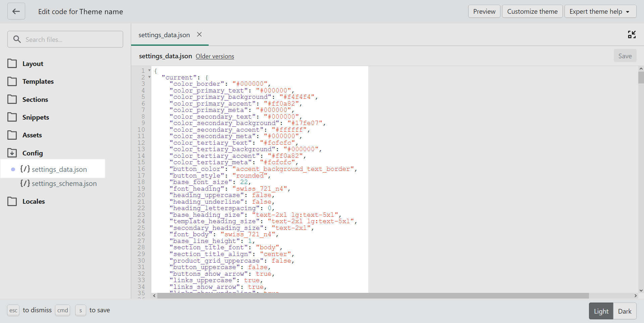Viewport: 644px width, 323px height.
Task: Open the Older versions link
Action: click(x=215, y=56)
